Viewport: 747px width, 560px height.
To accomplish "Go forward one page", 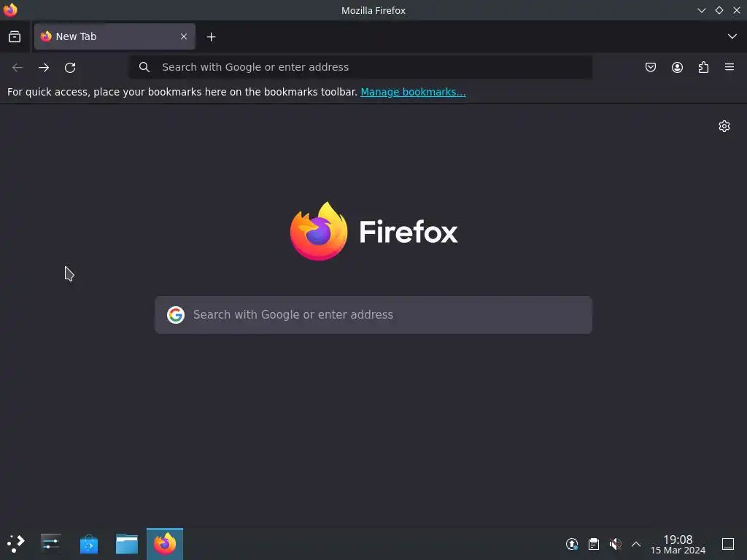I will [44, 68].
